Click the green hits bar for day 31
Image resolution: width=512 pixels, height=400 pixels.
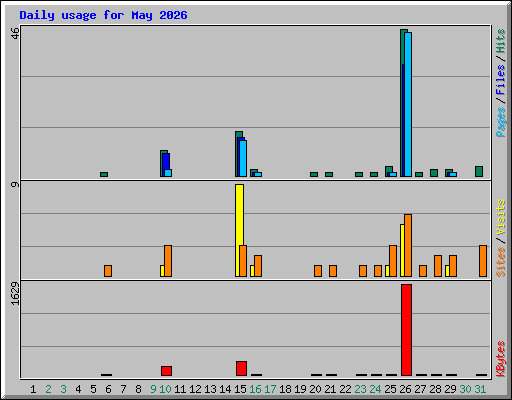click(479, 171)
